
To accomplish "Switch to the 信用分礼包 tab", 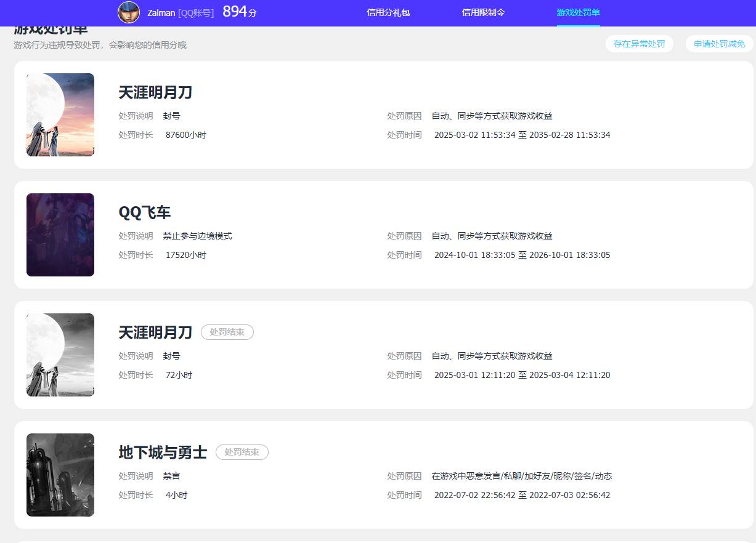I will (388, 12).
